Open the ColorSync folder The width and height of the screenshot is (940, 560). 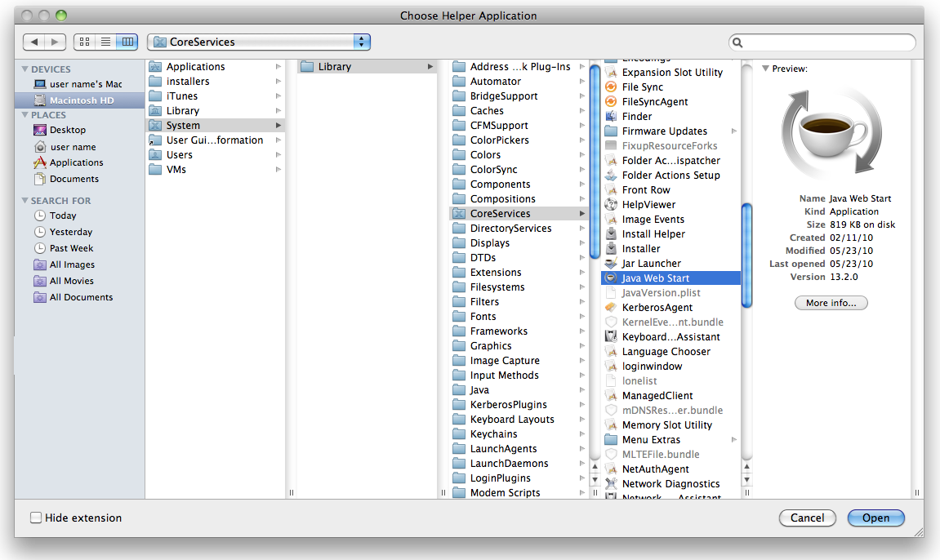point(518,170)
